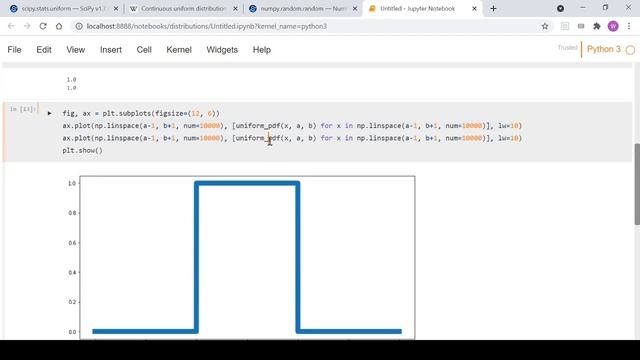Click media control icon in toolbar
Screen dimensions: 640x360
(x=581, y=26)
